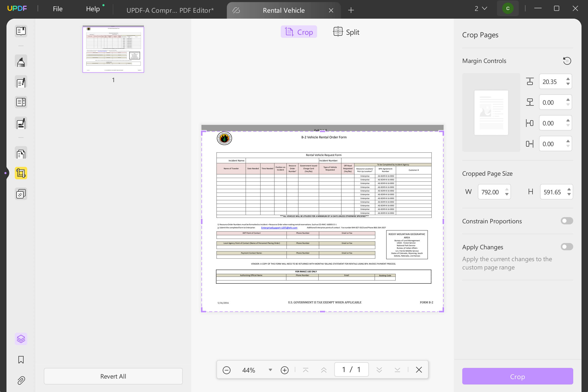Activate the Split mode toggle
Screen dimensions: 588x392
[346, 32]
